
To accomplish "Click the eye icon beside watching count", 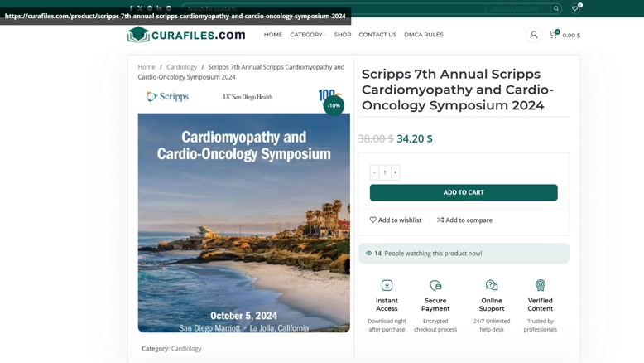I will [x=369, y=254].
